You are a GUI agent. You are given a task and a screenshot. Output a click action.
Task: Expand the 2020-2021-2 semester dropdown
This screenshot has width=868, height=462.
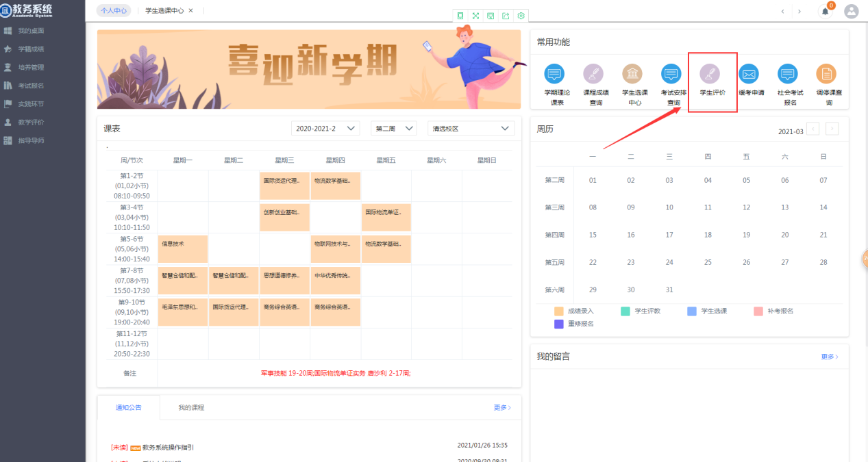[x=325, y=129]
